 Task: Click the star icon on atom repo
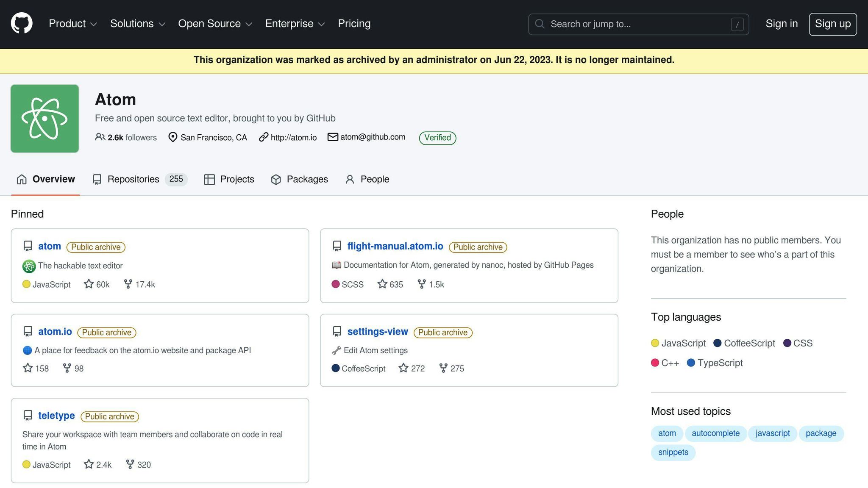[89, 284]
